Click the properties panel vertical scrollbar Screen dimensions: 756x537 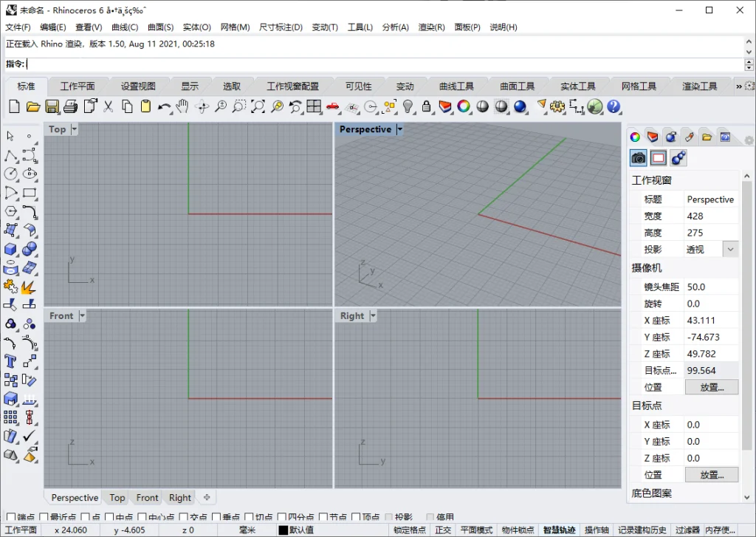click(x=747, y=314)
